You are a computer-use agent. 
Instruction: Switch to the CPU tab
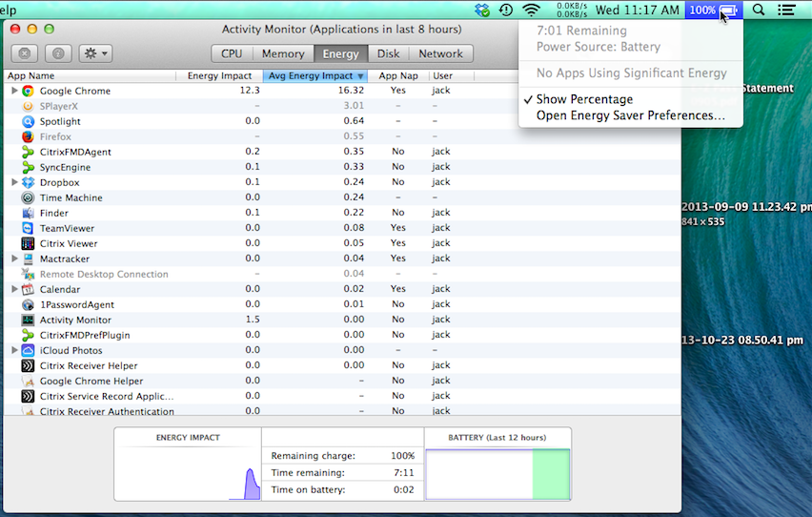(x=232, y=53)
